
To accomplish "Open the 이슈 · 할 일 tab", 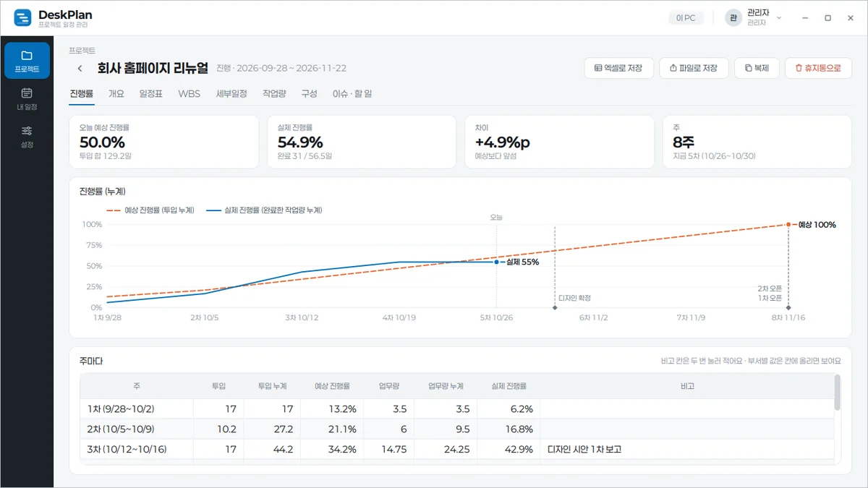I will [x=352, y=94].
